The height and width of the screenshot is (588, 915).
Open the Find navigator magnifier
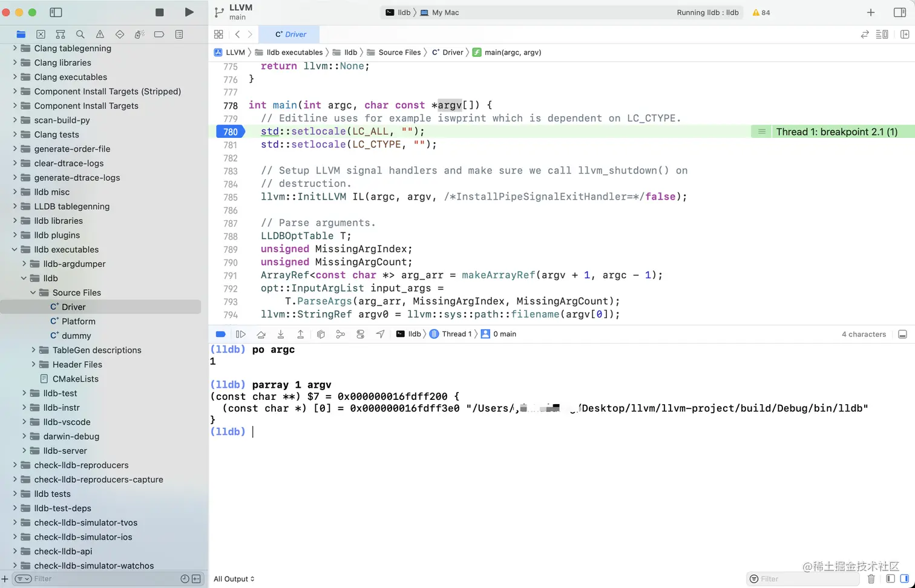pos(80,34)
